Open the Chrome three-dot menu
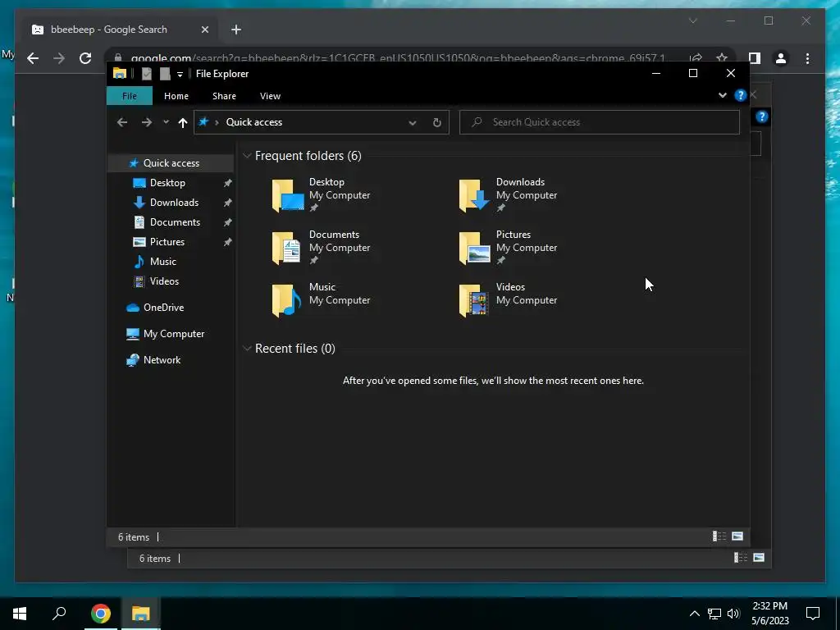 [807, 58]
